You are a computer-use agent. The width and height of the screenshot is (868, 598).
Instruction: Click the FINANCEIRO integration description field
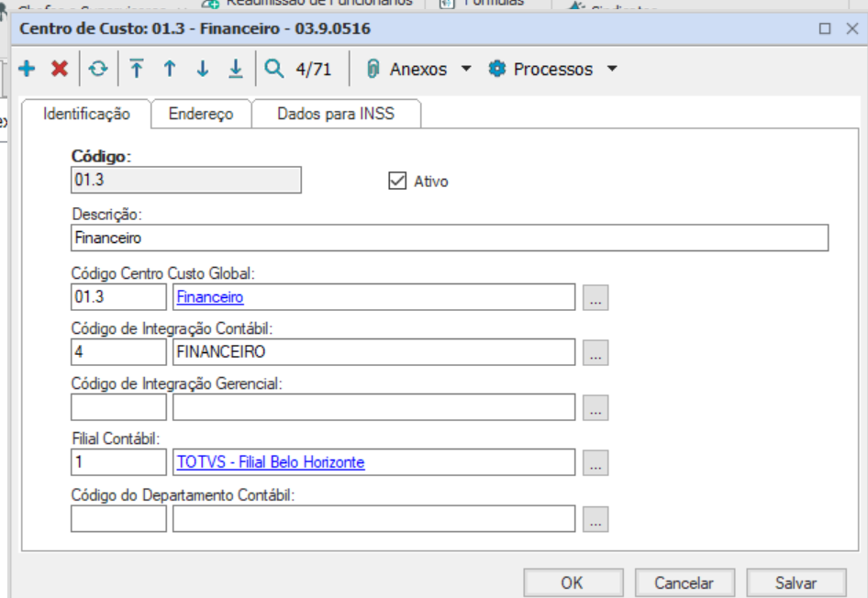point(373,352)
